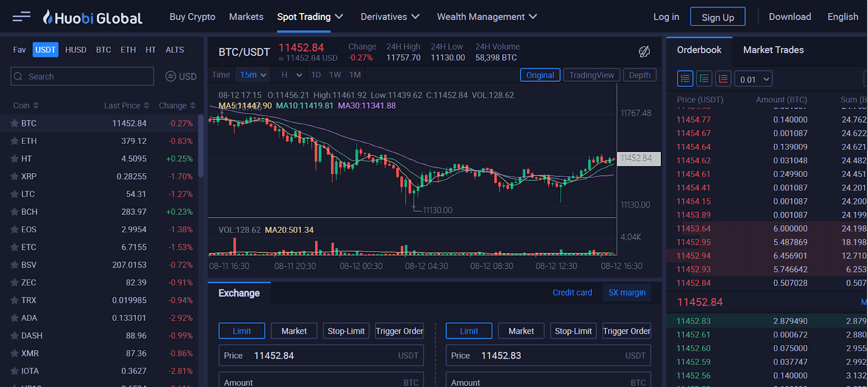Switch to Market Trades tab
Viewport: 868px width, 387px height.
(x=773, y=50)
